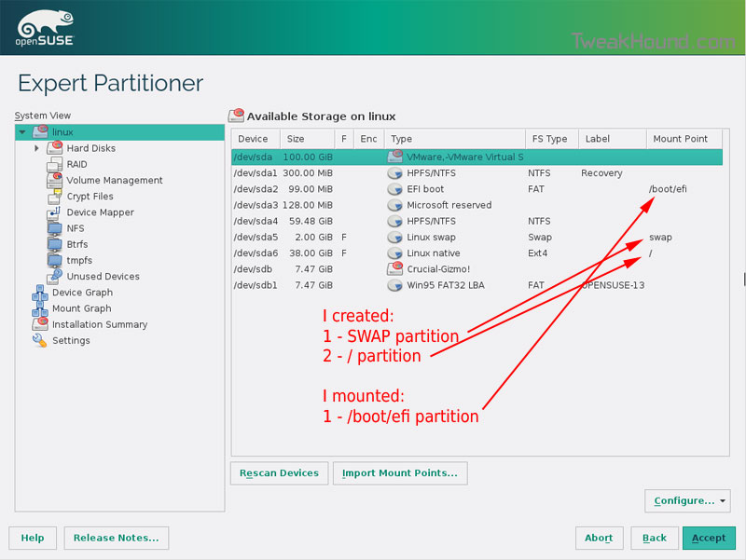
Task: Click the Recovery label cell
Action: 601,173
